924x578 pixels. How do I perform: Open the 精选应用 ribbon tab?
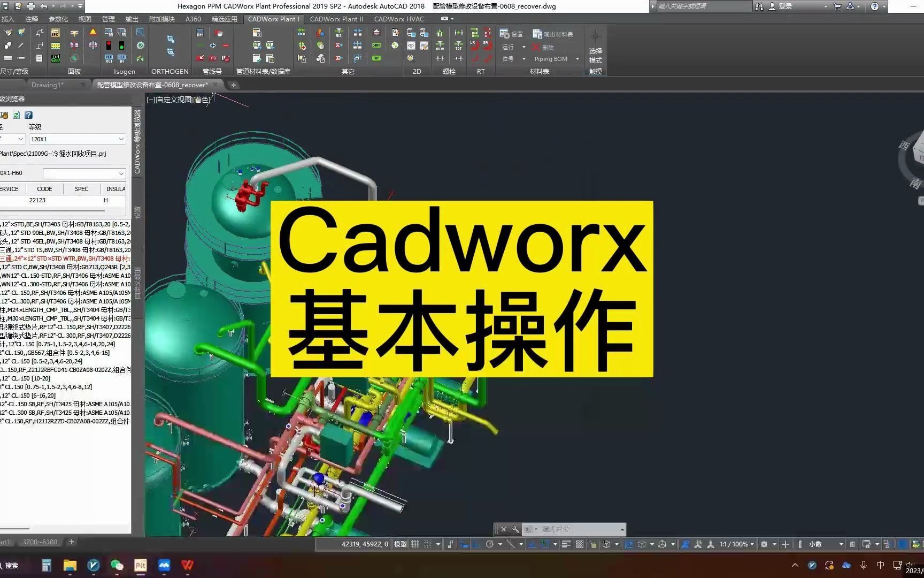coord(225,19)
